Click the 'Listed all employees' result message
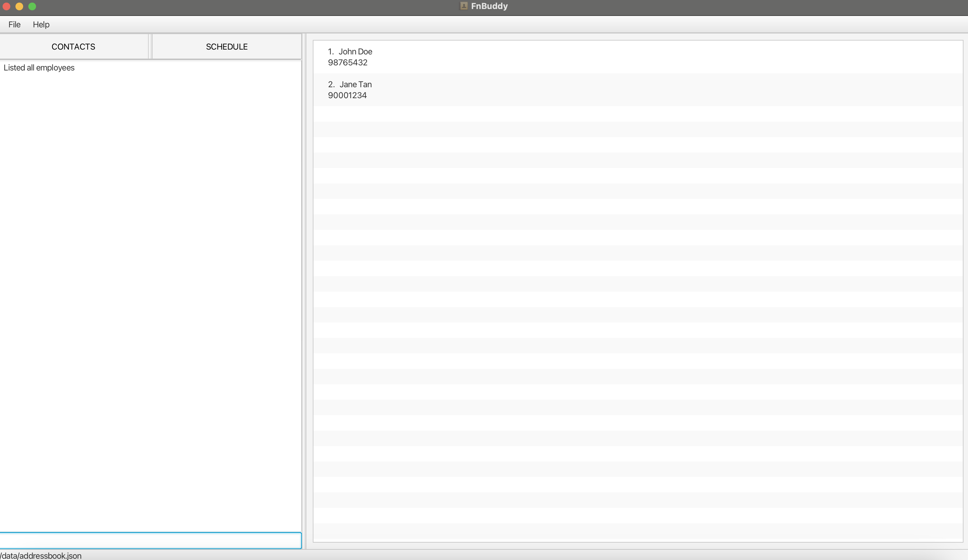This screenshot has width=968, height=560. pos(39,68)
